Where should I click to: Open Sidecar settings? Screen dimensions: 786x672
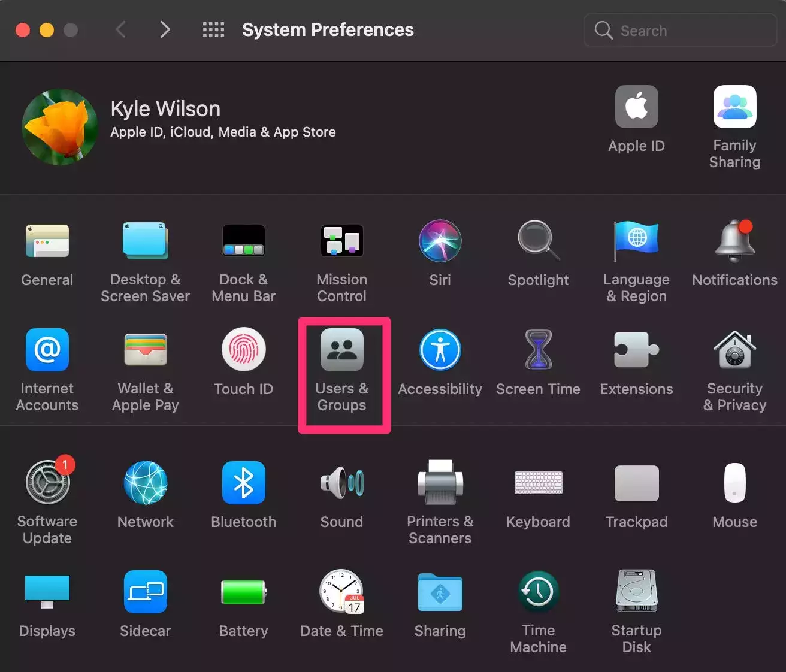coord(145,592)
